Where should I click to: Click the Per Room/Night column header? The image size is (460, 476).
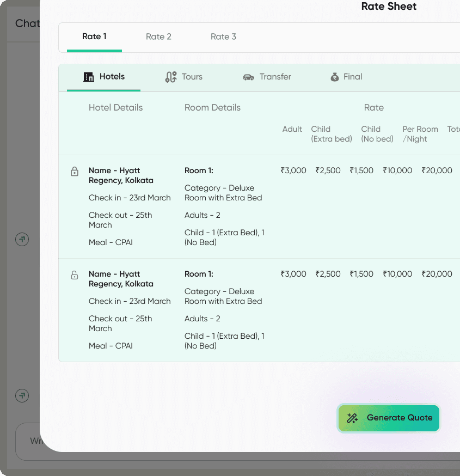pos(420,134)
